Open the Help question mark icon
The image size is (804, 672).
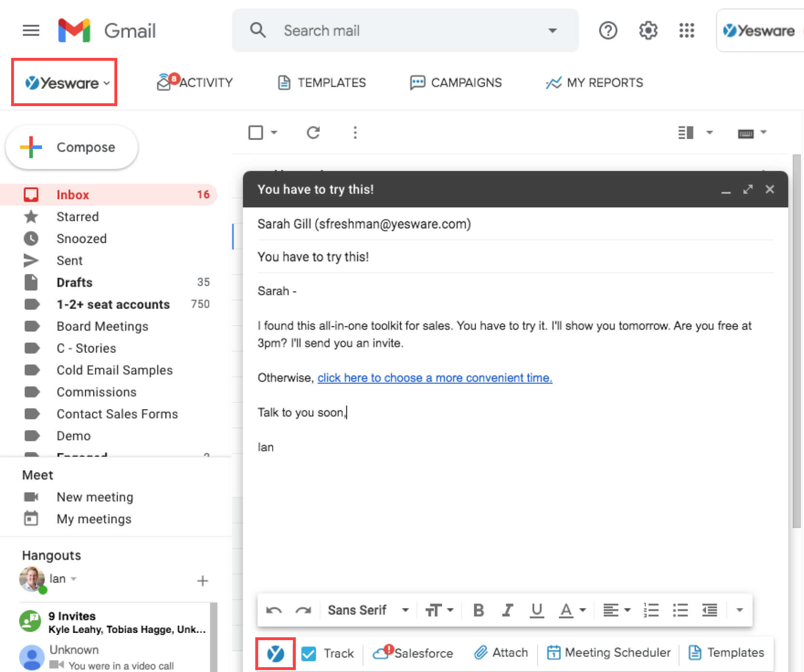point(608,31)
